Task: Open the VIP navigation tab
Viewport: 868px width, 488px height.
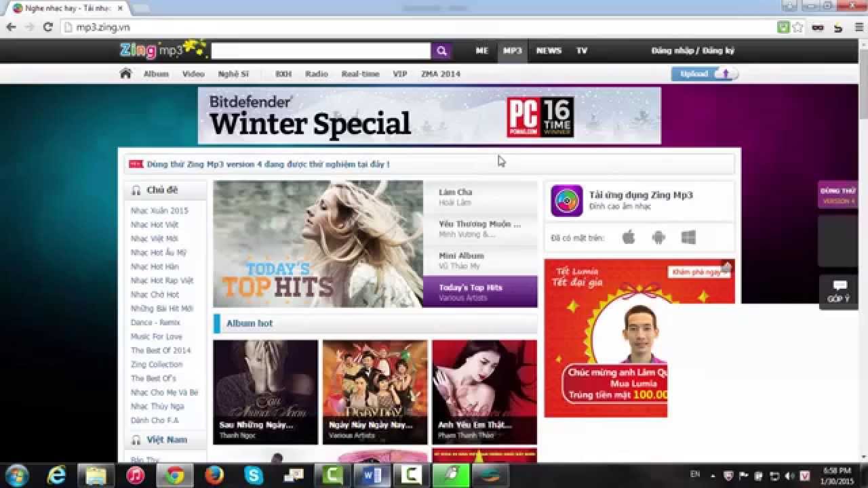Action: [400, 74]
